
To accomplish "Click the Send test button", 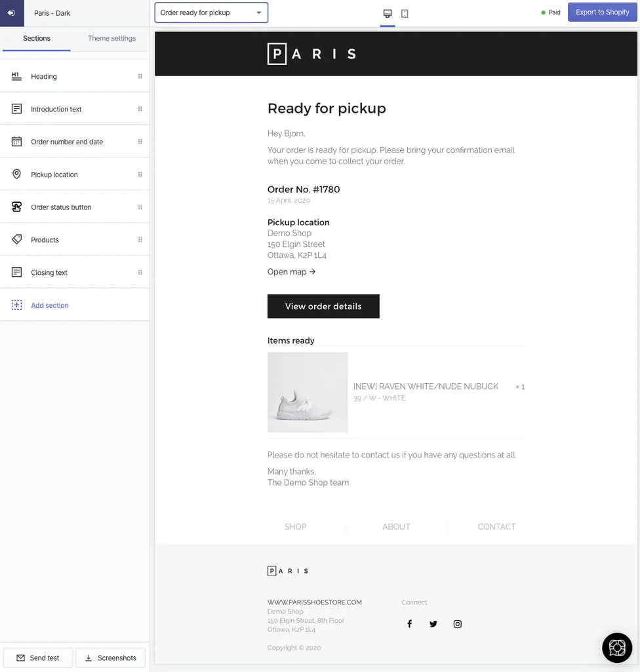I will point(37,658).
